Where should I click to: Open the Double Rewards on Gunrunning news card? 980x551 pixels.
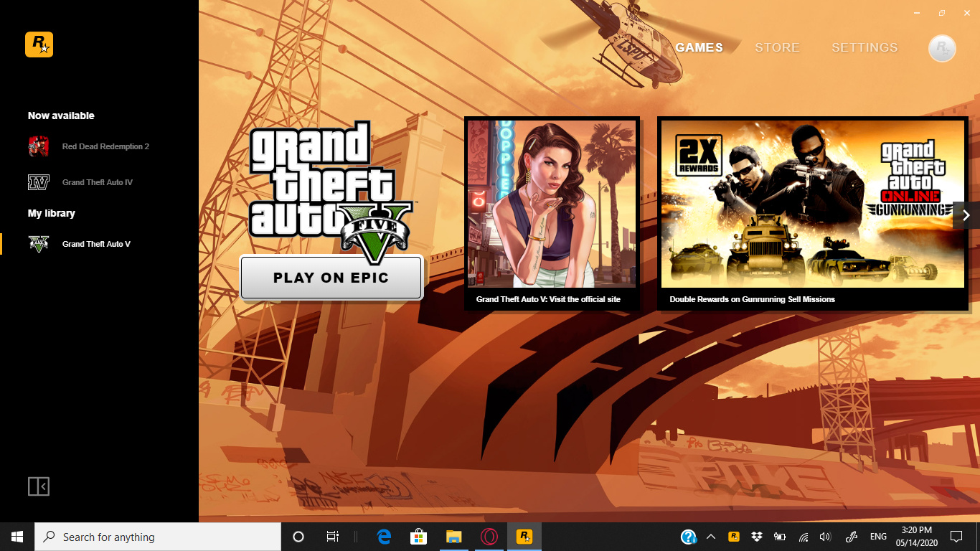tap(813, 214)
